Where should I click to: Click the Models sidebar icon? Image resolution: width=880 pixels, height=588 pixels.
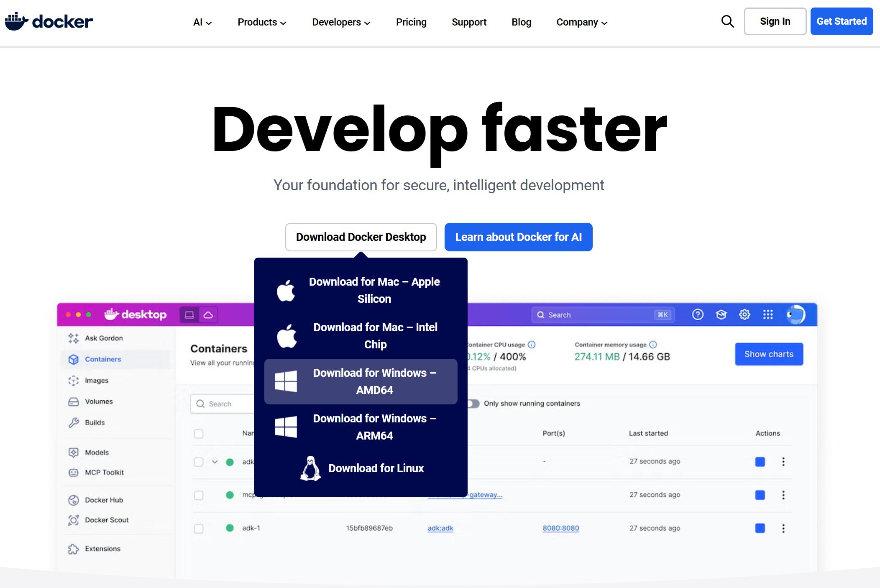pos(74,452)
